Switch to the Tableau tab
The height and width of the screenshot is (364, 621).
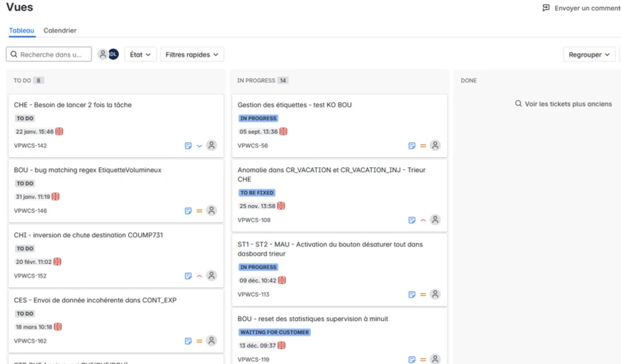coord(22,30)
